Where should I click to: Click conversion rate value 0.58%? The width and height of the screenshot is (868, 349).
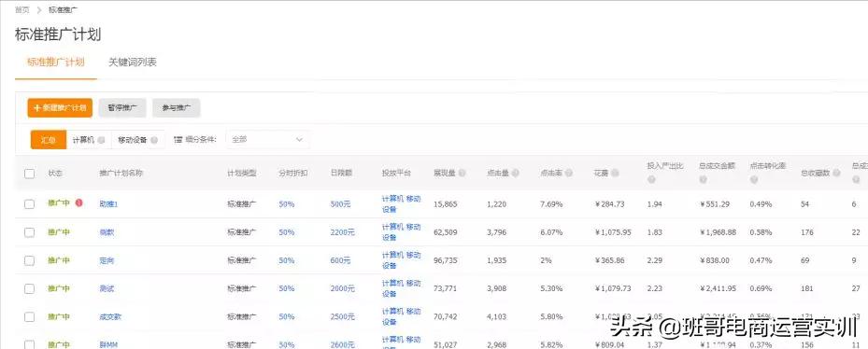click(x=761, y=232)
